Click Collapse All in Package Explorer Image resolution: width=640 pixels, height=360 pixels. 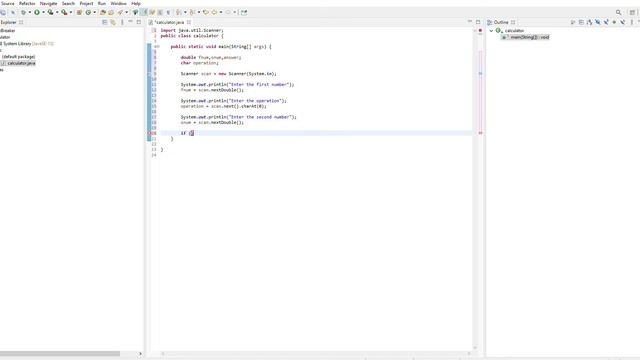coord(105,22)
